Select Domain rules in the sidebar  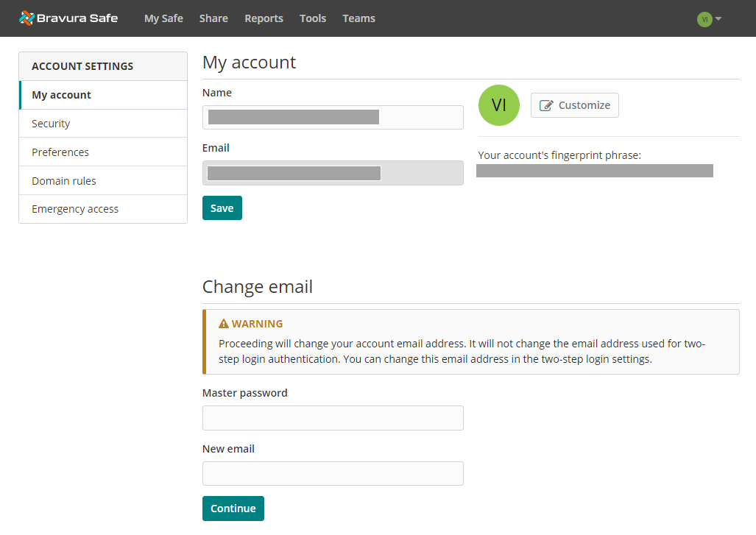[x=65, y=180]
